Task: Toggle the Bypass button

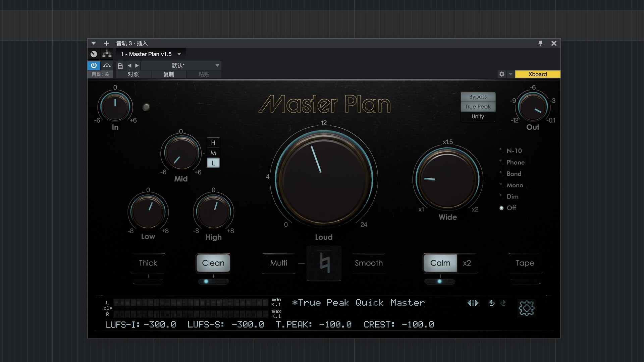Action: [x=478, y=97]
